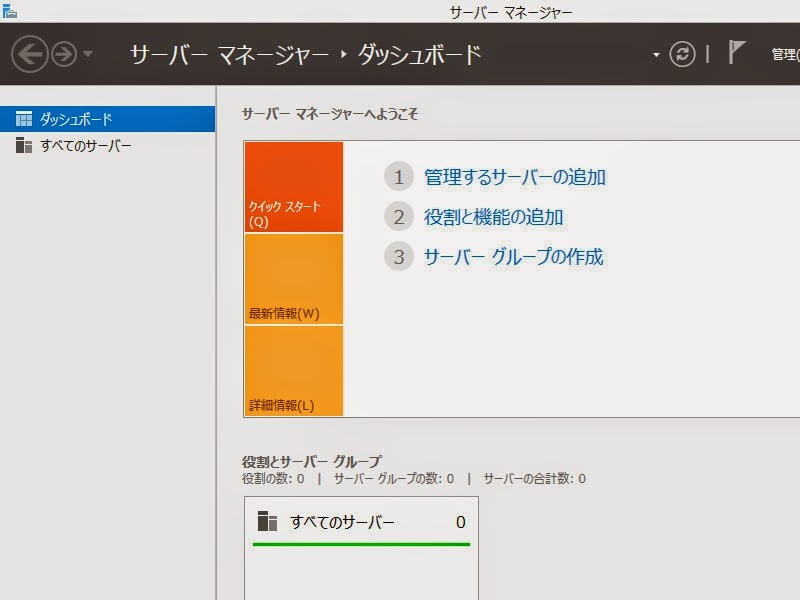Open the notifications flag icon
Screen dimensions: 800x600
coord(736,52)
